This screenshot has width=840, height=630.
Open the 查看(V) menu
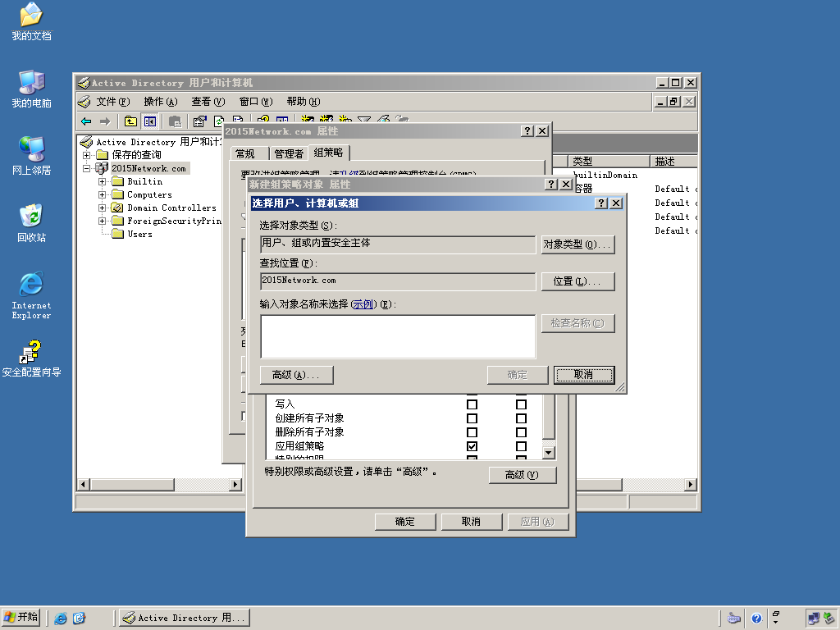[x=208, y=102]
